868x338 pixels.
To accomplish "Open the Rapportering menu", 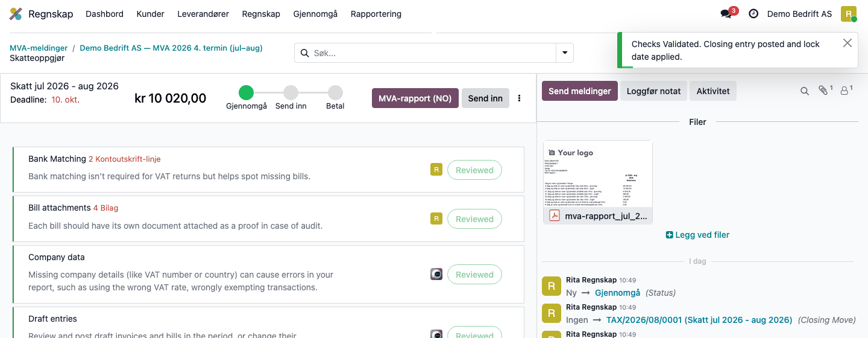I will pos(376,14).
